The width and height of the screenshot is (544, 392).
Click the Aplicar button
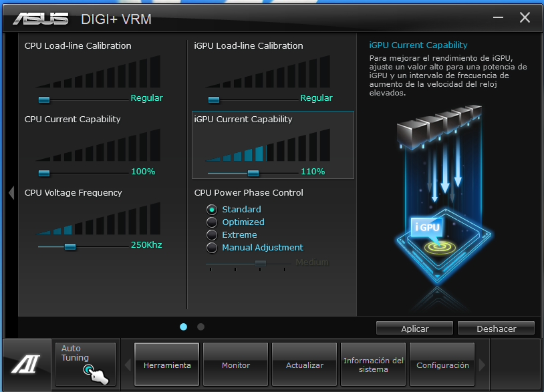[x=414, y=329]
